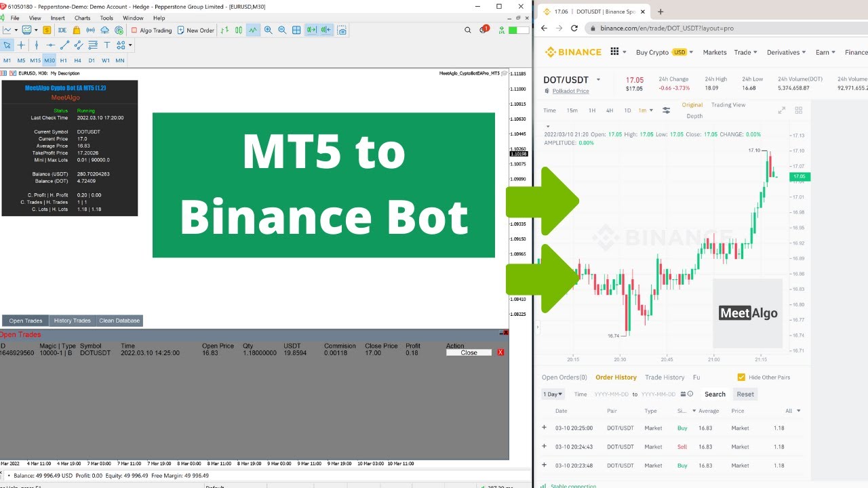Expand Binance Derivatives menu

[x=786, y=52]
